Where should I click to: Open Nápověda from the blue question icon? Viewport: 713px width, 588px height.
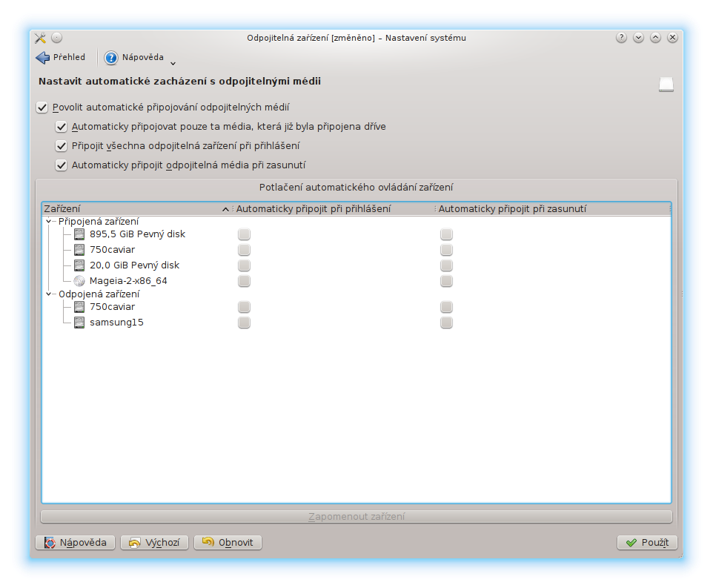point(111,58)
